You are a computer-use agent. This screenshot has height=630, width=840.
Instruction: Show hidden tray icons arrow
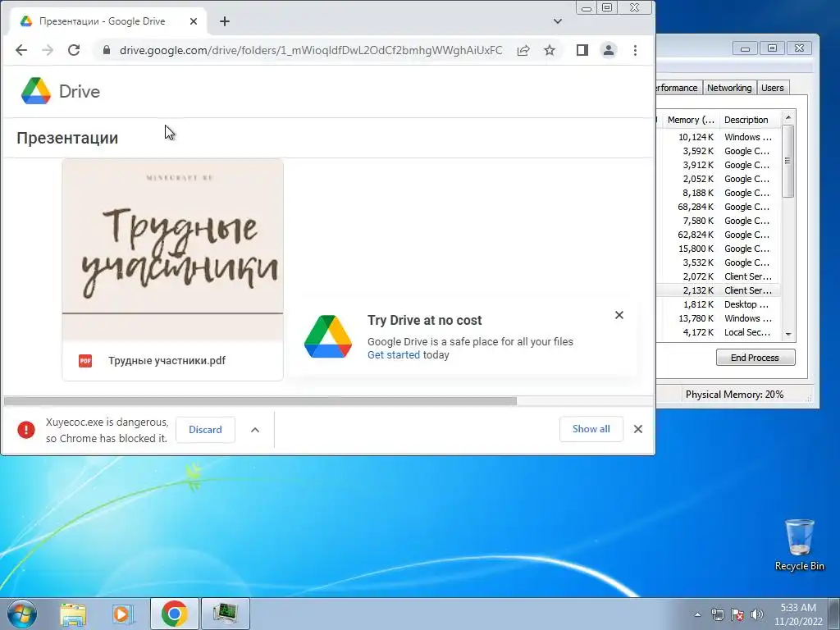coord(697,614)
